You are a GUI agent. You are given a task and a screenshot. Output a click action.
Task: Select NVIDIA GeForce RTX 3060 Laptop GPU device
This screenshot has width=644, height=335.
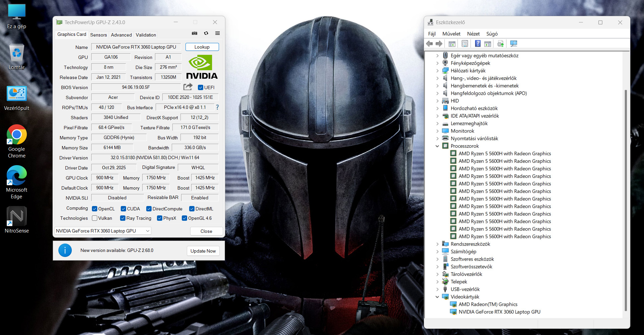point(499,312)
